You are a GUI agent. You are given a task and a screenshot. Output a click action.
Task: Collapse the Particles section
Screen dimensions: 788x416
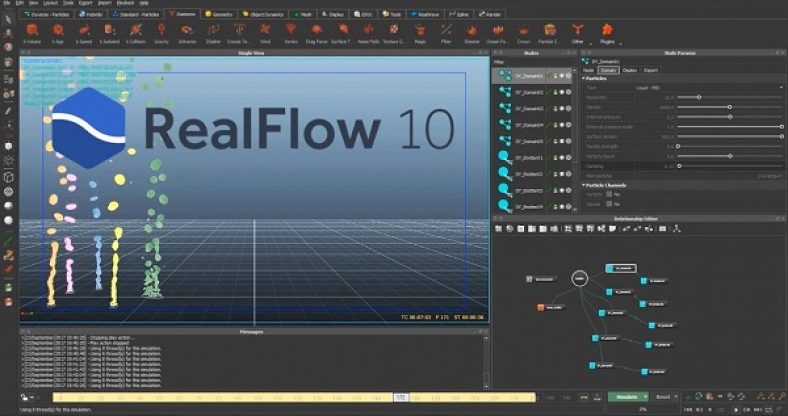[584, 78]
